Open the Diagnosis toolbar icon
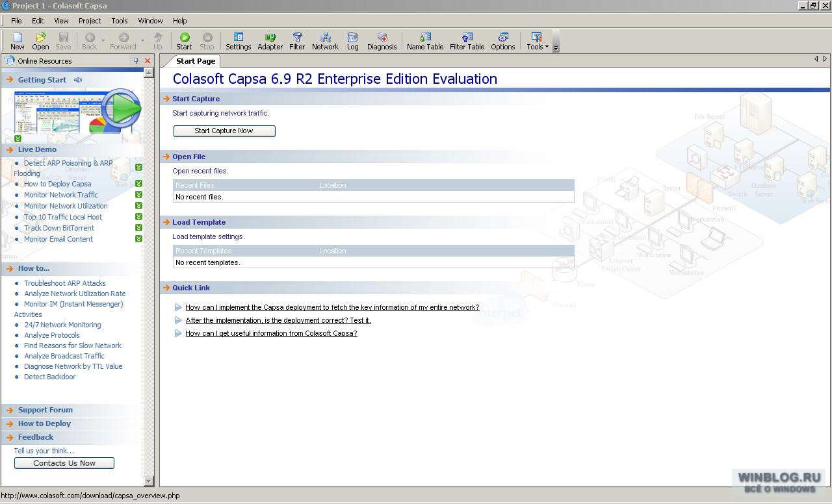 coord(382,42)
